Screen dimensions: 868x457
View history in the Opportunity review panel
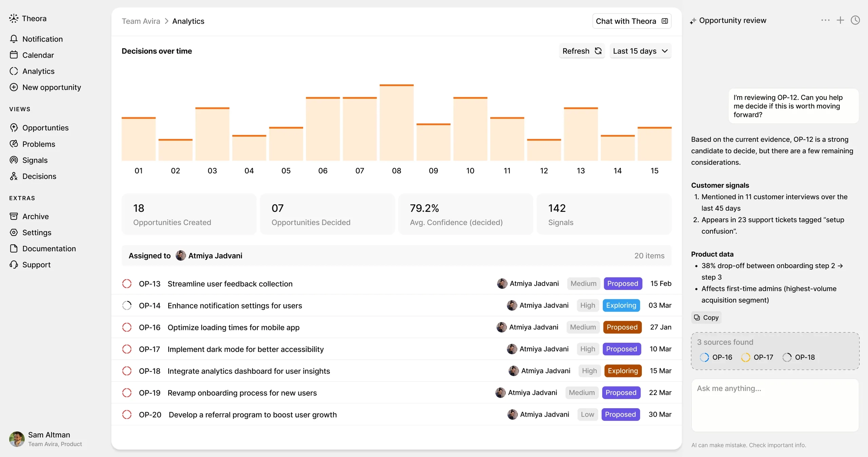(855, 20)
